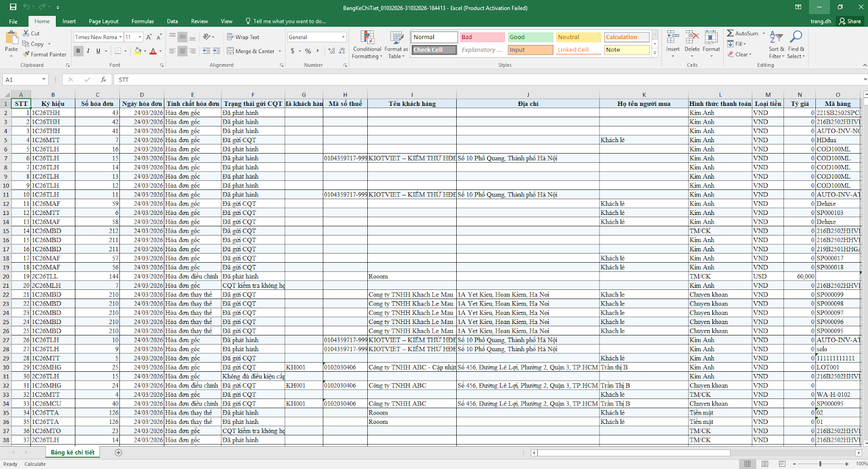Click the Share button
This screenshot has height=469, width=868.
coord(850,21)
